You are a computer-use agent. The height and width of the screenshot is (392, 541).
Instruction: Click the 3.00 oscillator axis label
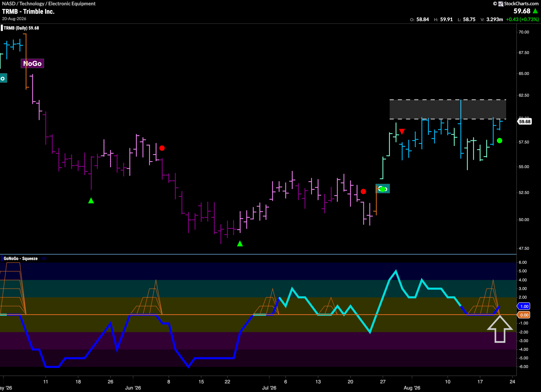point(523,288)
